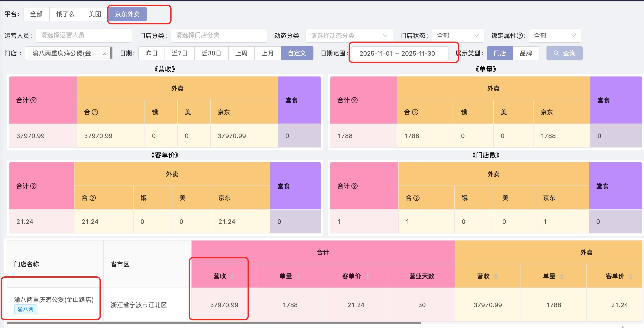Click help icon on 合计 in 单量 table

354,100
